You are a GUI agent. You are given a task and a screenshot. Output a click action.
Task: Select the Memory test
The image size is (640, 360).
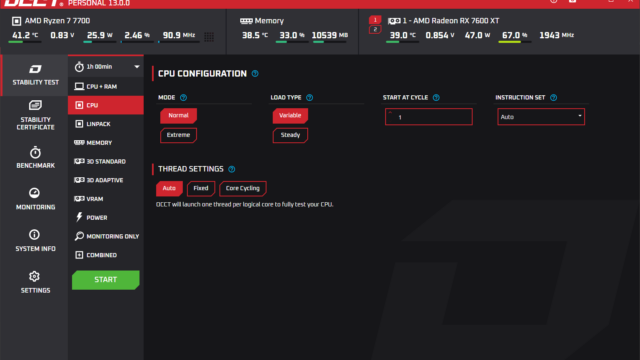(106, 143)
